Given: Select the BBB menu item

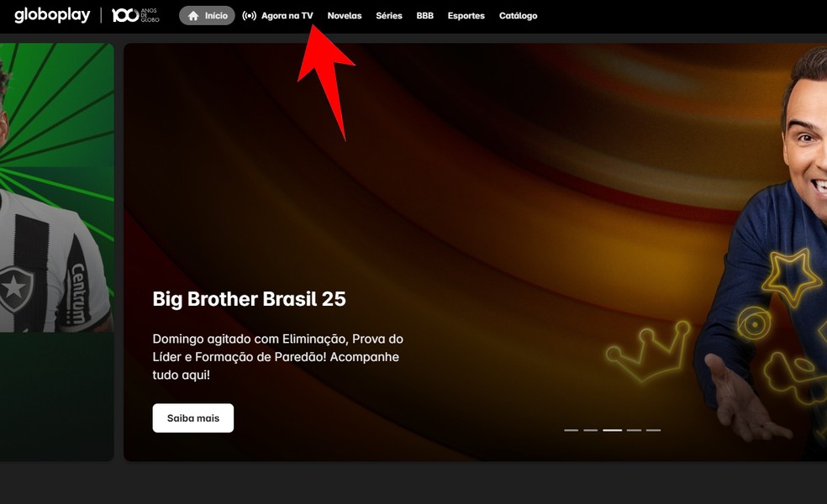Looking at the screenshot, I should pyautogui.click(x=424, y=16).
